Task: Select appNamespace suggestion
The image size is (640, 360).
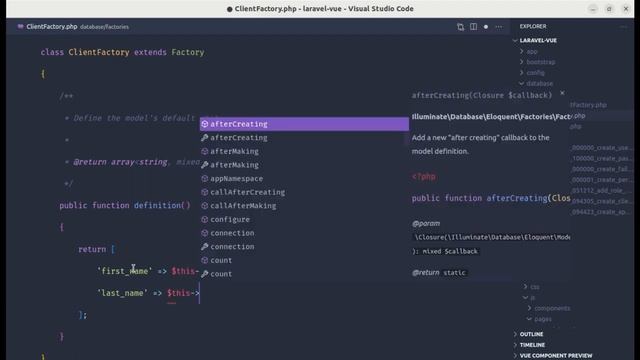Action: tap(304, 178)
